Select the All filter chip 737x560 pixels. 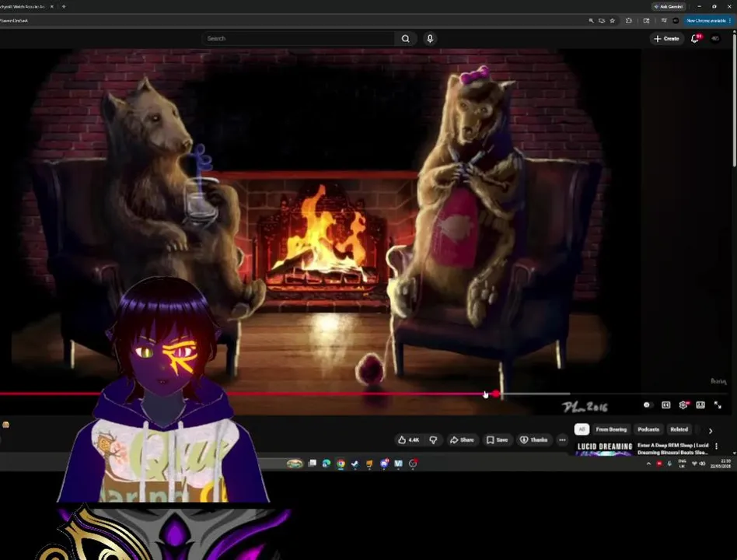pyautogui.click(x=582, y=429)
